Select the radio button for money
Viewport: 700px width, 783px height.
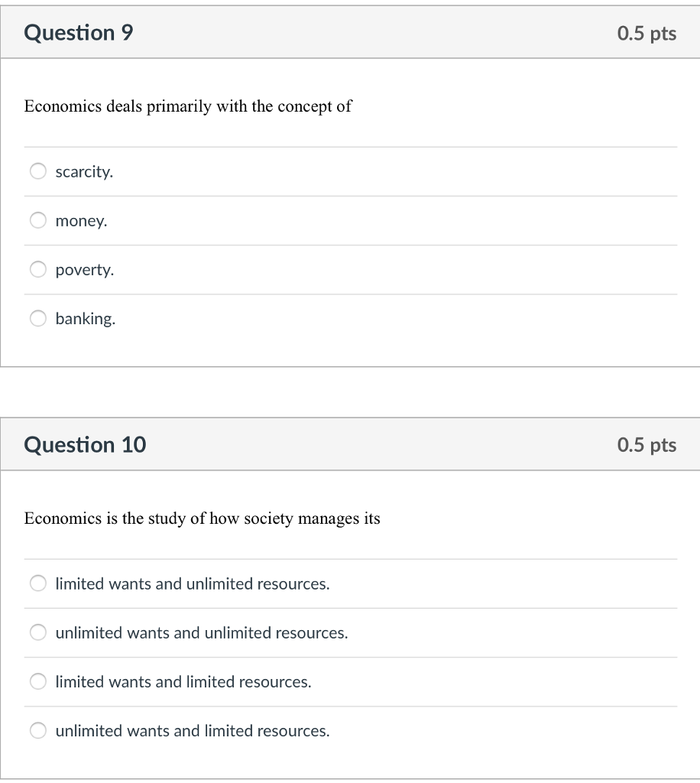coord(37,220)
